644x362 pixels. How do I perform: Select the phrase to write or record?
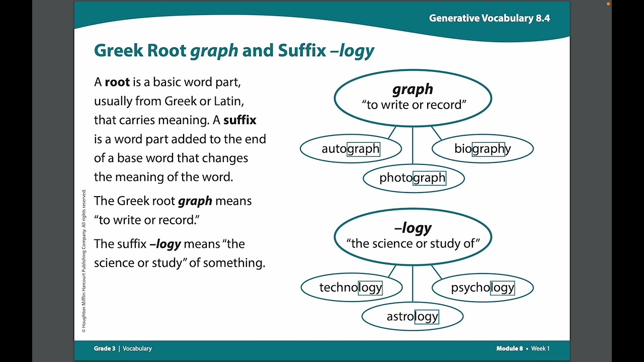click(x=413, y=105)
